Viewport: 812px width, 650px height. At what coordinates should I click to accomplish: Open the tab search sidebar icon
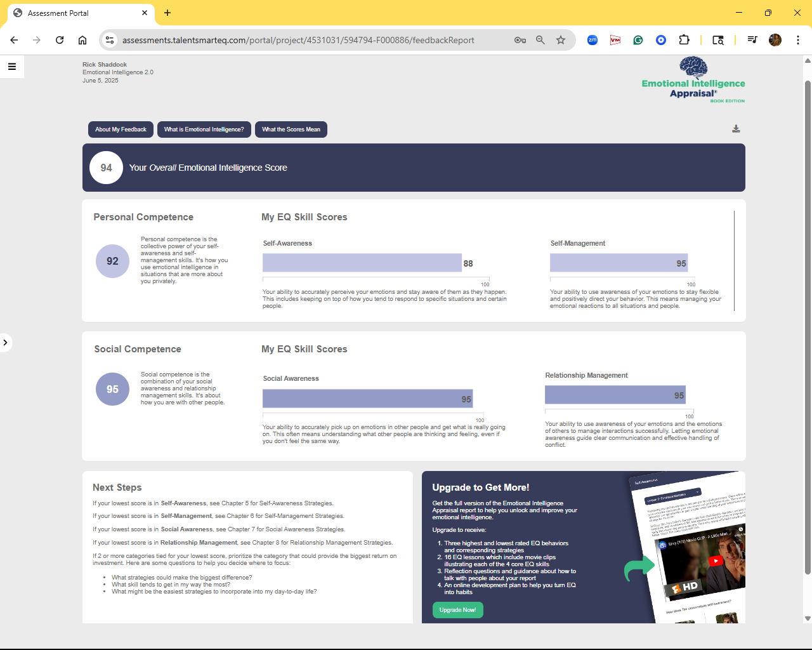pos(718,40)
